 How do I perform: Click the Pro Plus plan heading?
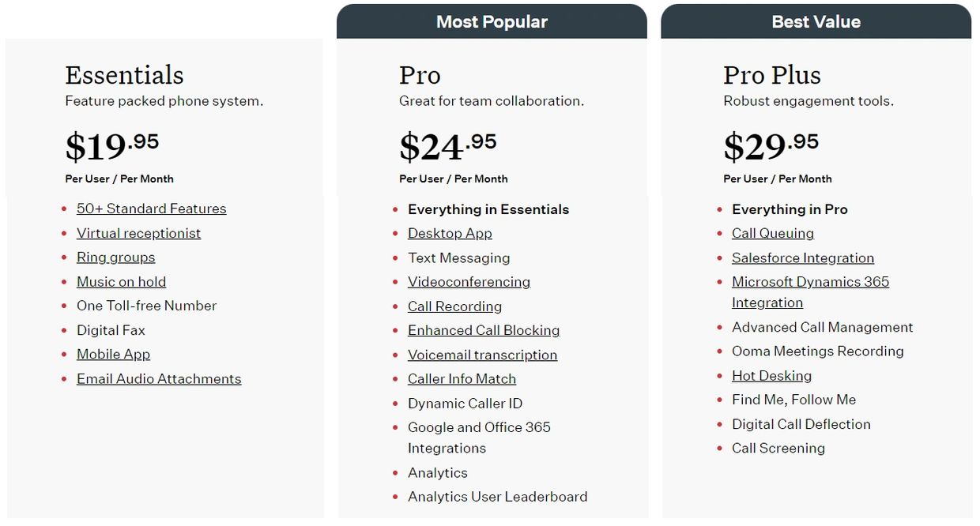pos(772,75)
